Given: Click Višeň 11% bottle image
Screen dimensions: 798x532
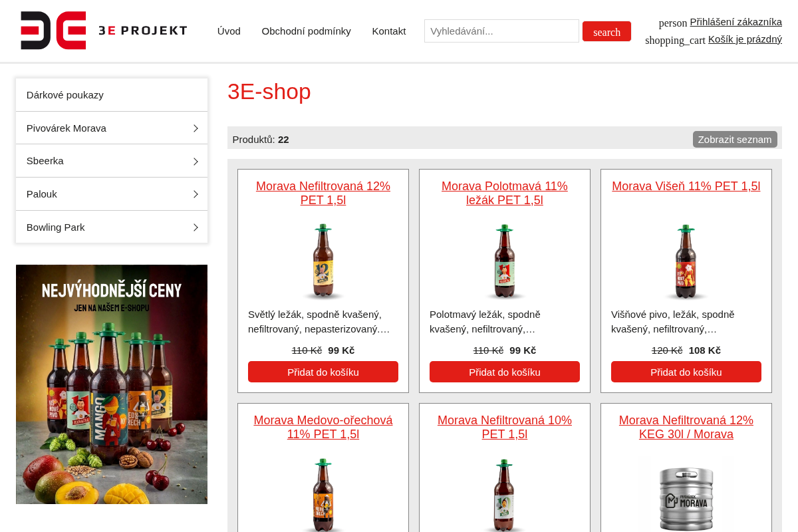Looking at the screenshot, I should click(x=686, y=261).
